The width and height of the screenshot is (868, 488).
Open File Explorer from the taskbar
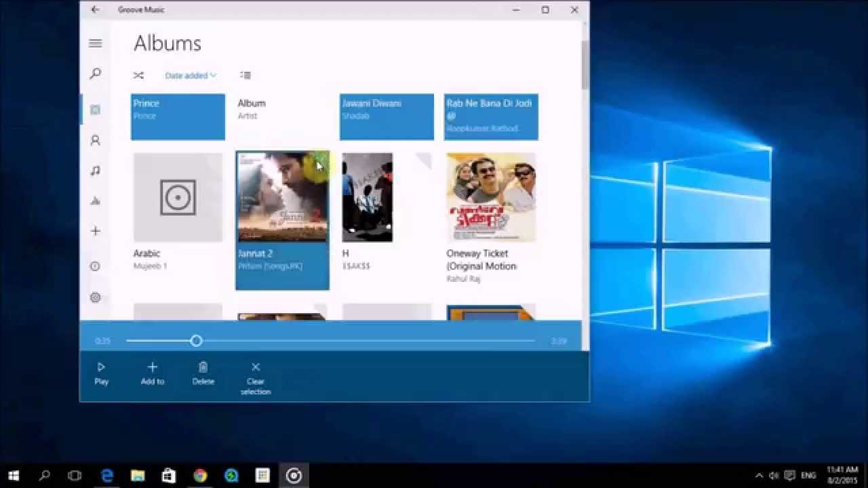point(138,476)
